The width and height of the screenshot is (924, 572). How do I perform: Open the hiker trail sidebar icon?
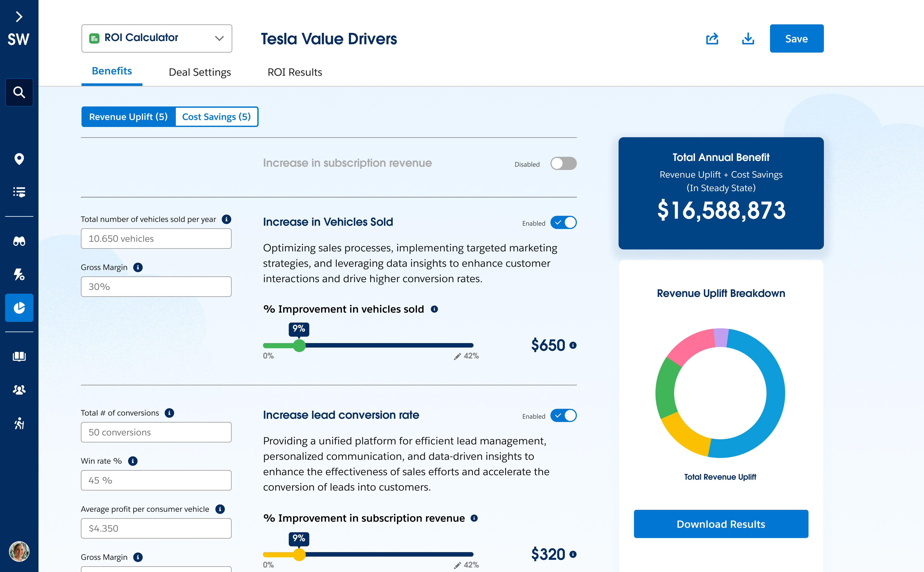point(19,423)
